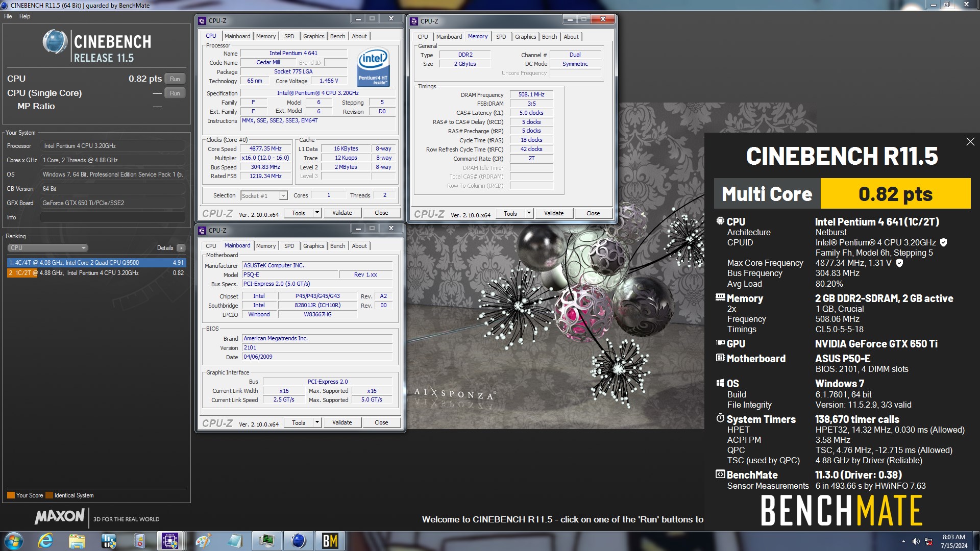Viewport: 980px width, 551px height.
Task: Switch to the Cinebench sphere icon in taskbar
Action: point(299,541)
